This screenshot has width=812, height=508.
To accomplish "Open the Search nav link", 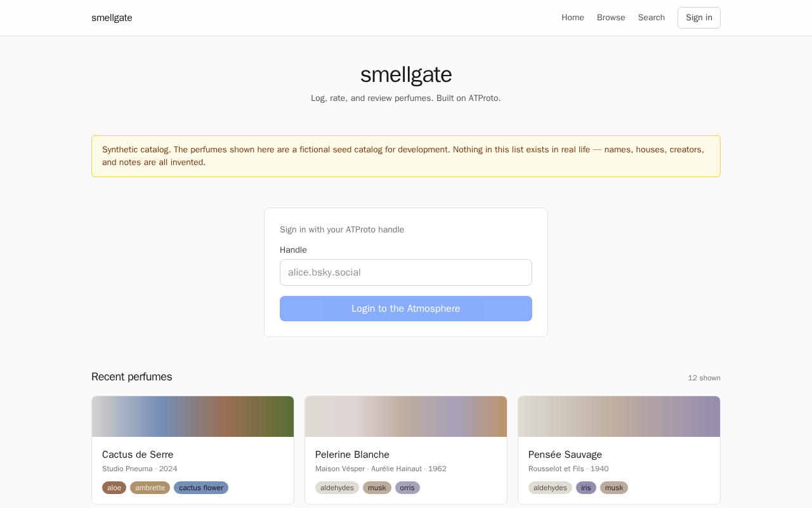I will (652, 18).
